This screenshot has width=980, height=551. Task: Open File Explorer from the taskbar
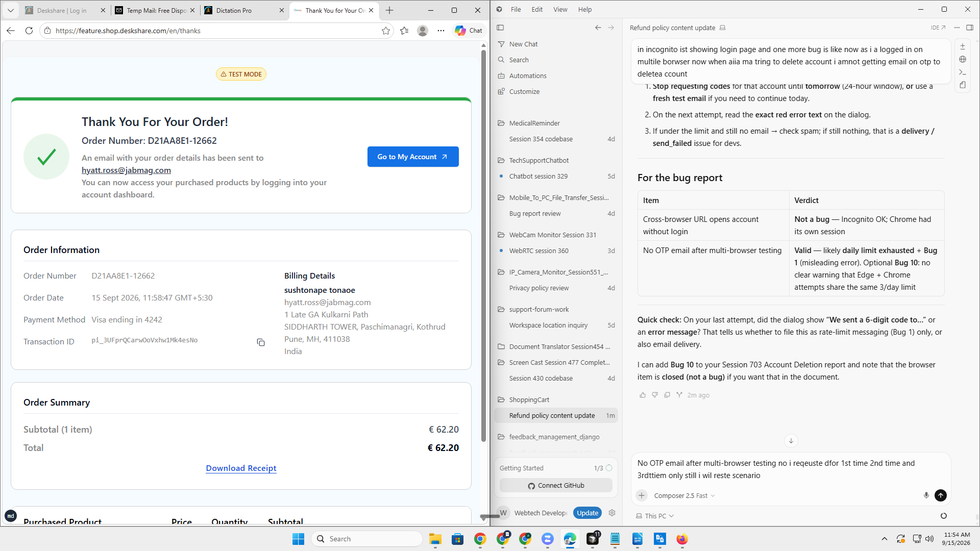435,539
